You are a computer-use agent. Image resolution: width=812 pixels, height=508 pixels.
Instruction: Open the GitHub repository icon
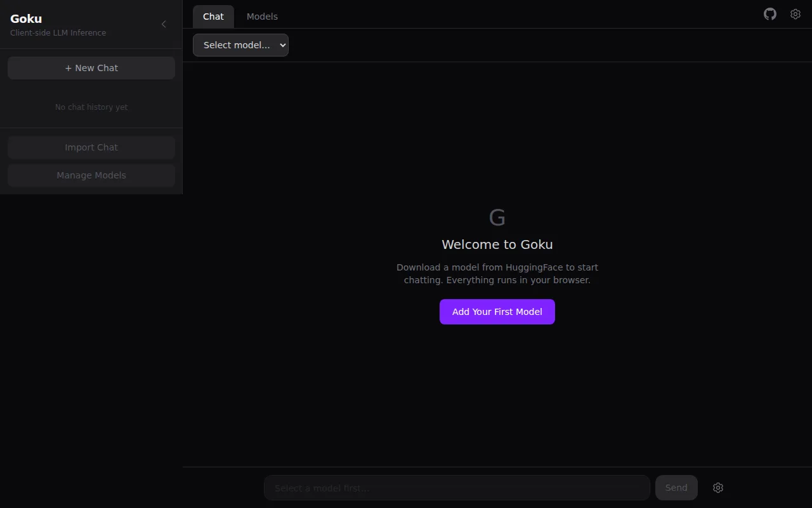pyautogui.click(x=770, y=14)
